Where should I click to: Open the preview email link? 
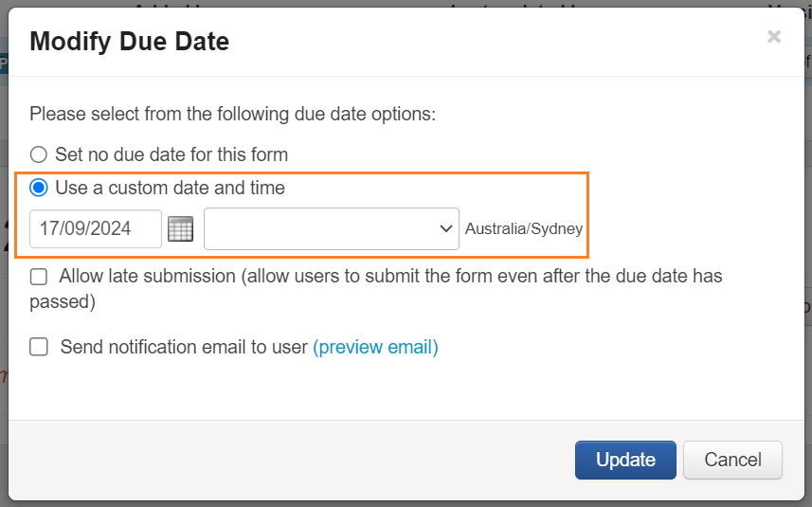tap(375, 347)
